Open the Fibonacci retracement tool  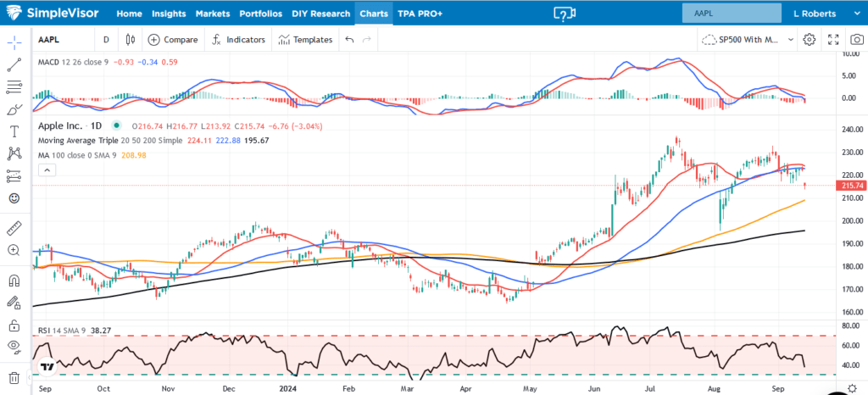tap(14, 86)
